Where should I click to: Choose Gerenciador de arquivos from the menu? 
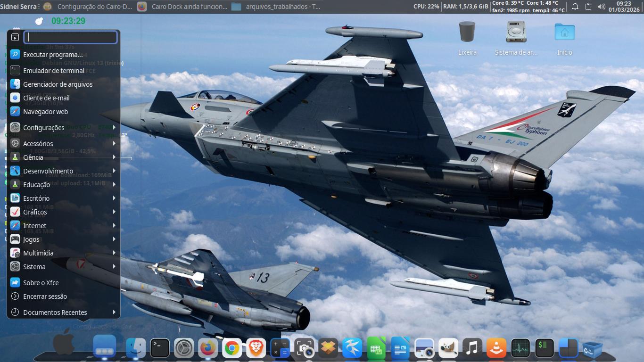tap(58, 84)
